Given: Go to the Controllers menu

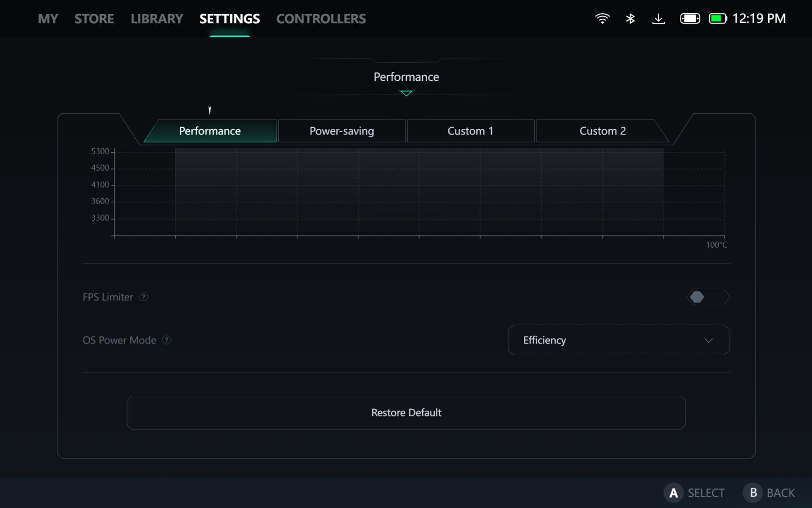Looking at the screenshot, I should [321, 19].
